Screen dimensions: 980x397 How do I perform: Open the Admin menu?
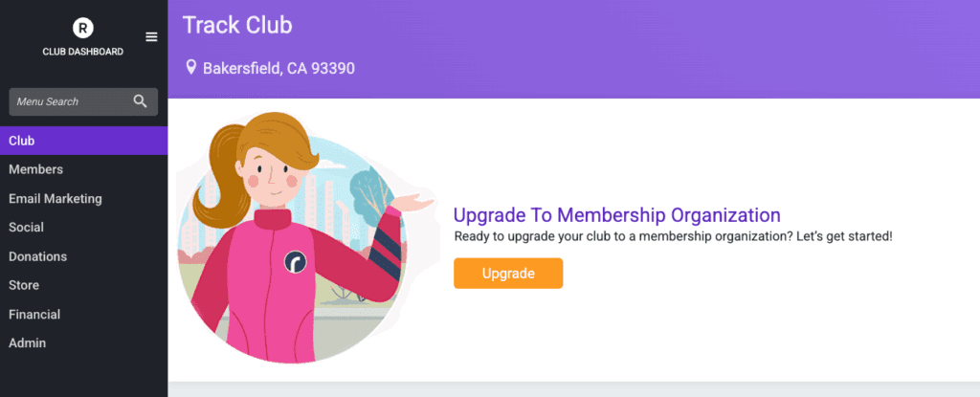pos(27,342)
